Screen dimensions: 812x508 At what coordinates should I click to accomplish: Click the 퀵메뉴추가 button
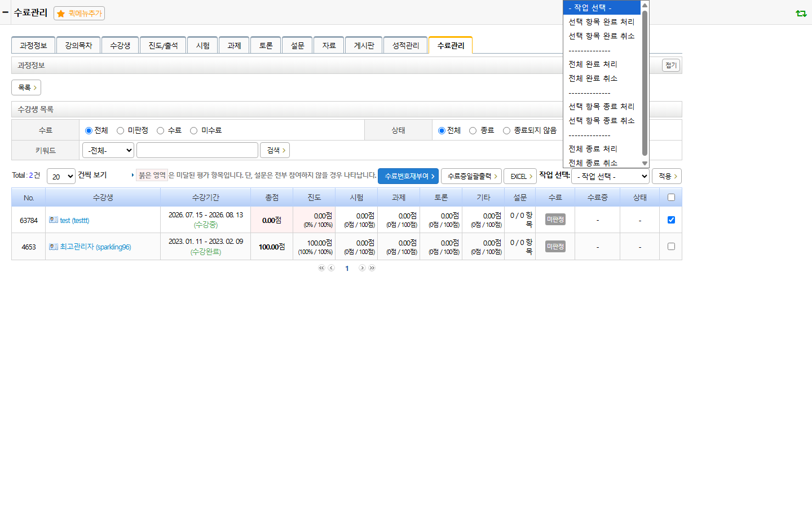point(80,13)
